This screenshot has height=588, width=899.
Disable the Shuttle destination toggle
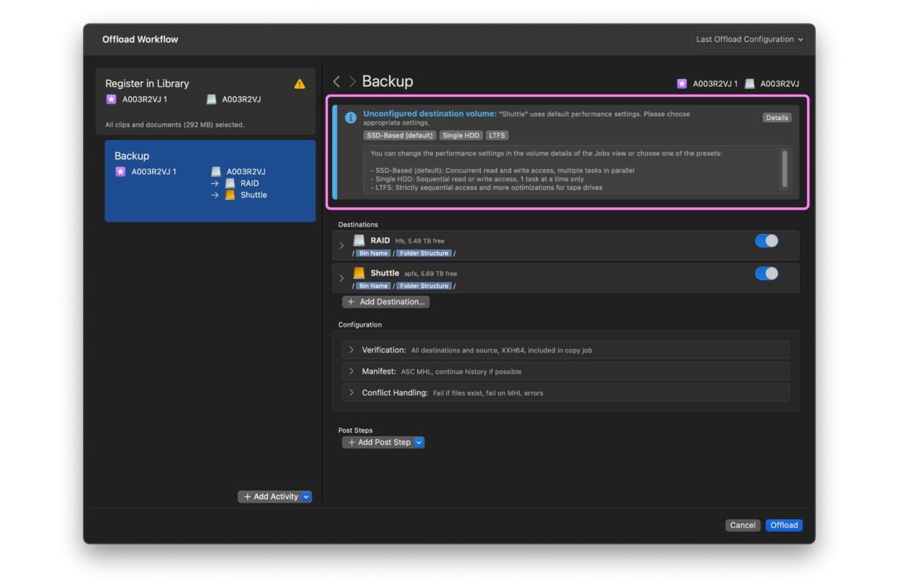(766, 274)
